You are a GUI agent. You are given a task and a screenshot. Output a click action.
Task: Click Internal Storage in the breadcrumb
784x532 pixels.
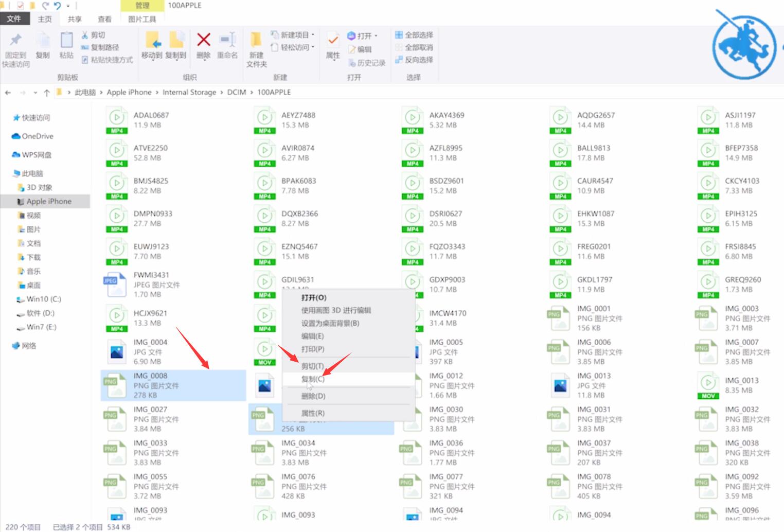[189, 92]
